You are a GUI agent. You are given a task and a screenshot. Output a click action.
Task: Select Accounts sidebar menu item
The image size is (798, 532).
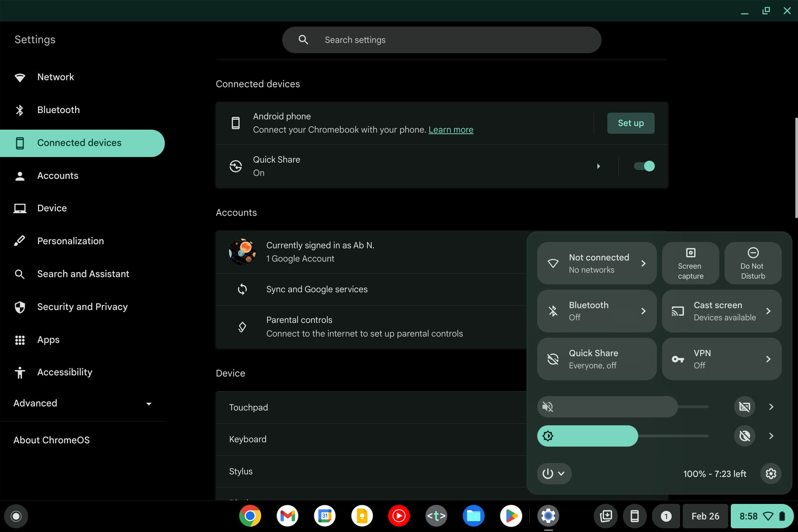(x=58, y=176)
